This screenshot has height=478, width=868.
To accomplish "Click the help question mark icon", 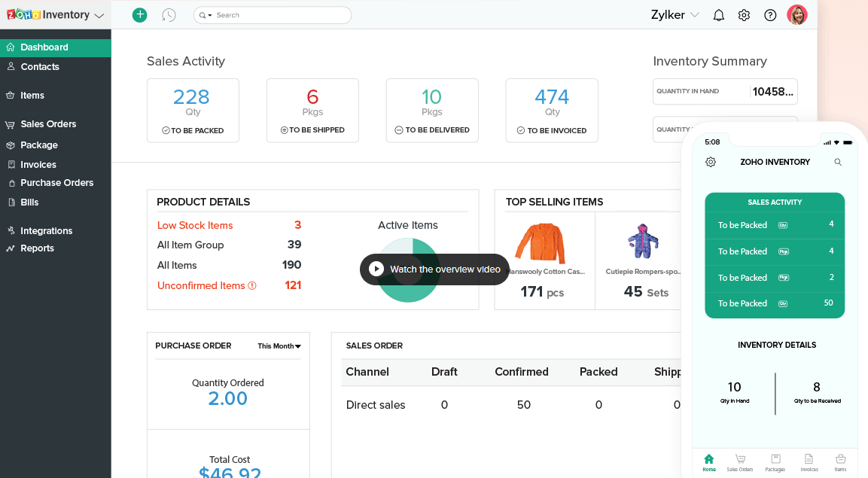I will [769, 14].
